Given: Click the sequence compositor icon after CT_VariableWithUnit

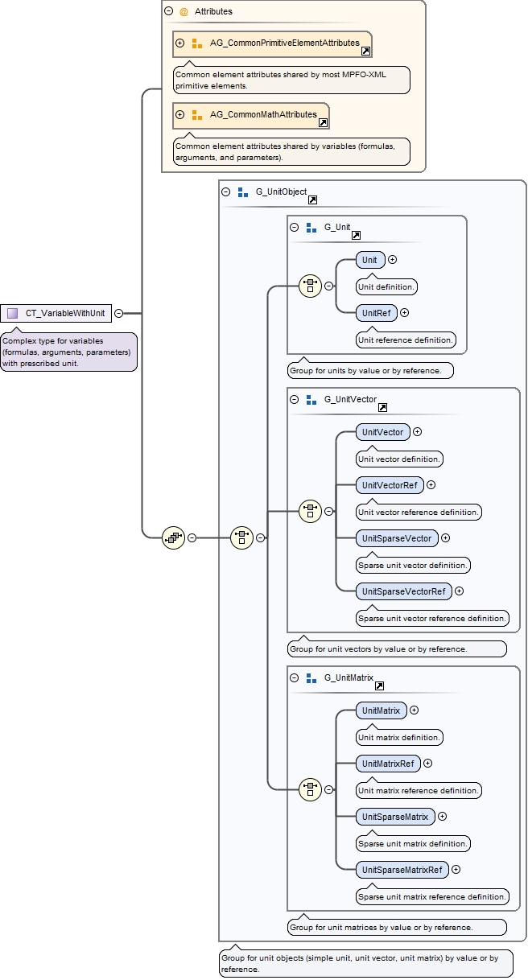Looking at the screenshot, I should coord(174,537).
